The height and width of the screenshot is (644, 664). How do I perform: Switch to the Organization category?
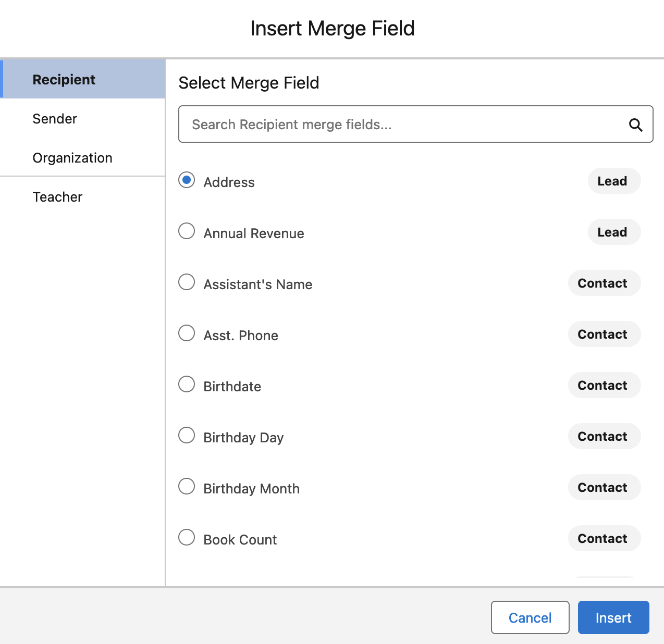click(x=82, y=157)
